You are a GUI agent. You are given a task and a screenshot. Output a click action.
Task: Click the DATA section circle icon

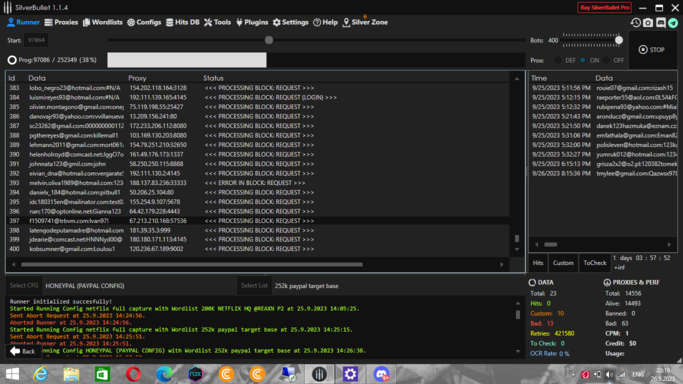point(532,283)
